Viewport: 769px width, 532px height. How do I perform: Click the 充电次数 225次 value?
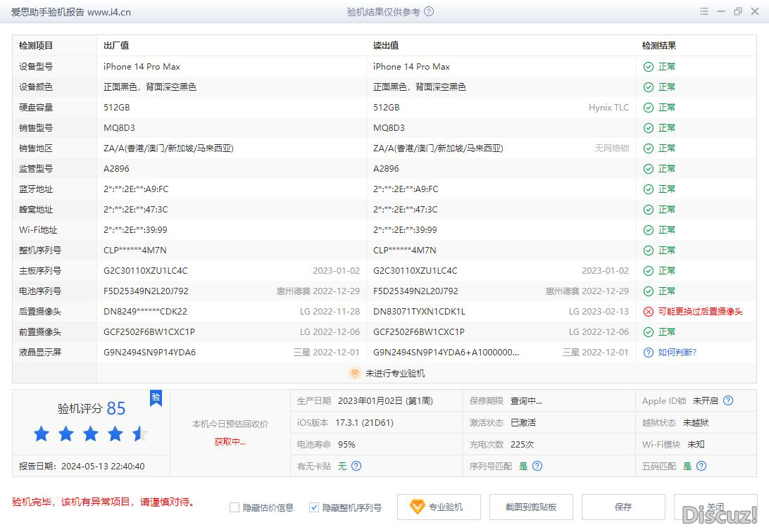coord(523,444)
